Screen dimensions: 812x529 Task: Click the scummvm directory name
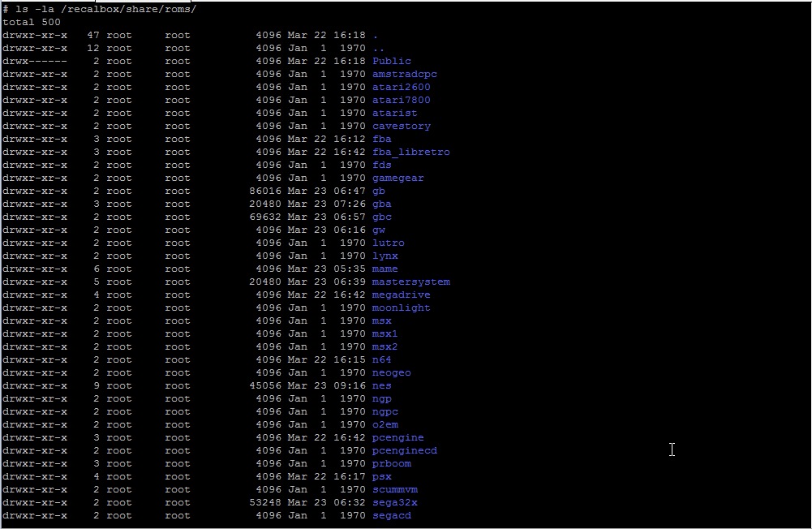pos(394,489)
